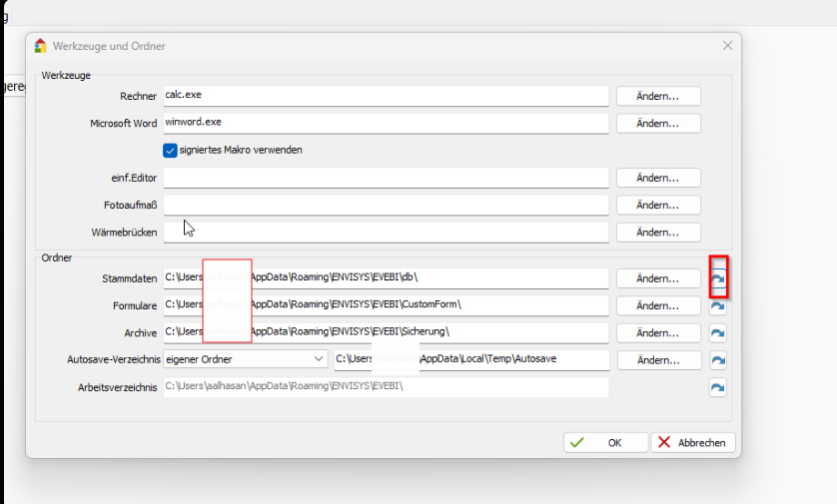Click arrow icon for Autosave-Verzeichnis row
Screen dimensions: 837x504
coord(717,360)
